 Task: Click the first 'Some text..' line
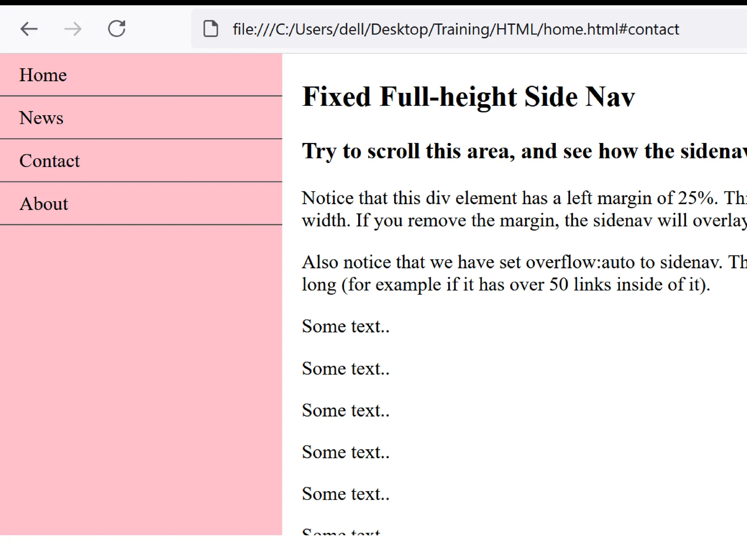coord(345,326)
